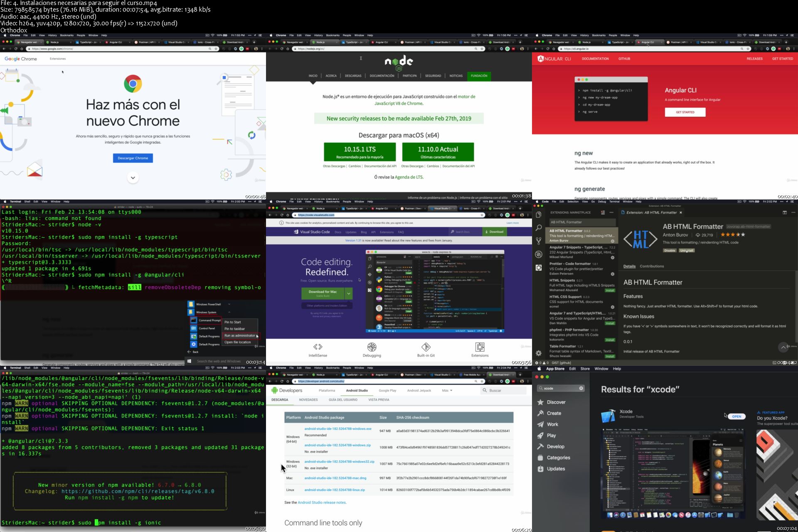Open the Más dropdown on Android Developers
This screenshot has width=798, height=532.
click(x=447, y=391)
